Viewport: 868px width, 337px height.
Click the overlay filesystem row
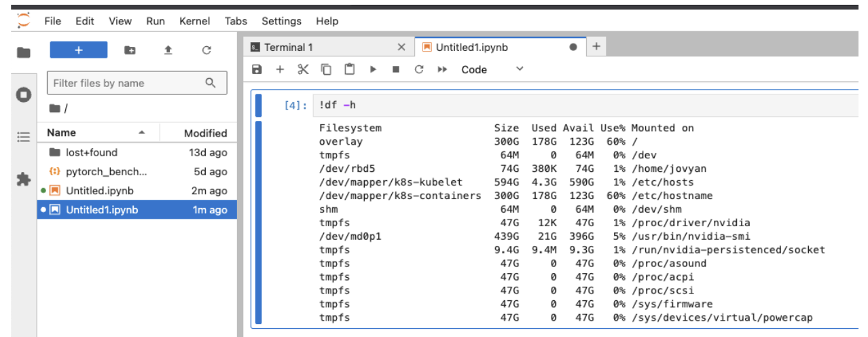pyautogui.click(x=479, y=141)
